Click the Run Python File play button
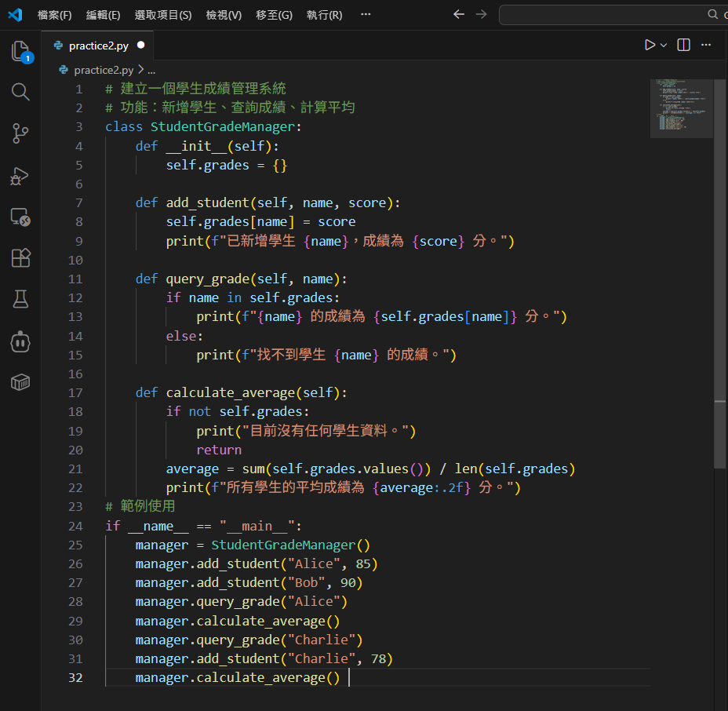The height and width of the screenshot is (711, 728). 649,46
